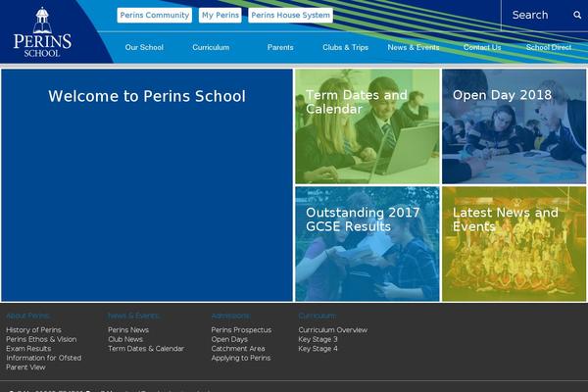
Task: Open the Perins Community button
Action: pos(155,16)
